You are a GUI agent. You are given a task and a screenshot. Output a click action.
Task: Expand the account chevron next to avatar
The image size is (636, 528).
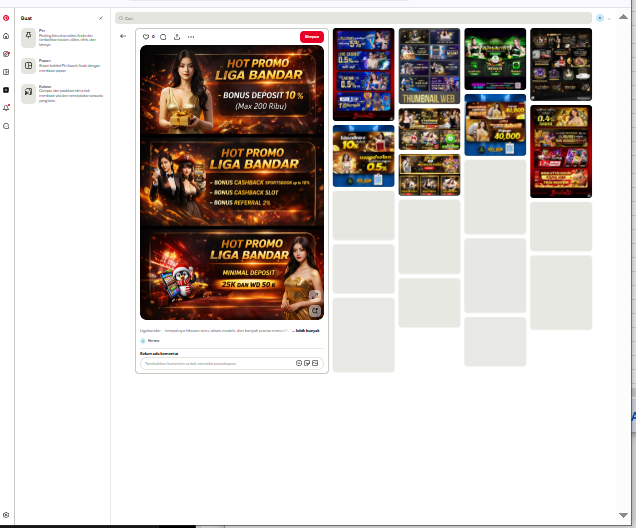click(609, 19)
